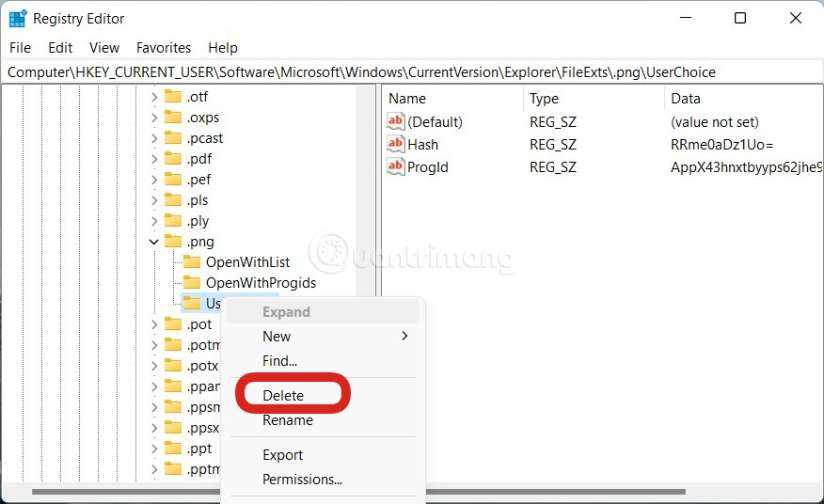Select the .pdf folder icon

(x=173, y=159)
